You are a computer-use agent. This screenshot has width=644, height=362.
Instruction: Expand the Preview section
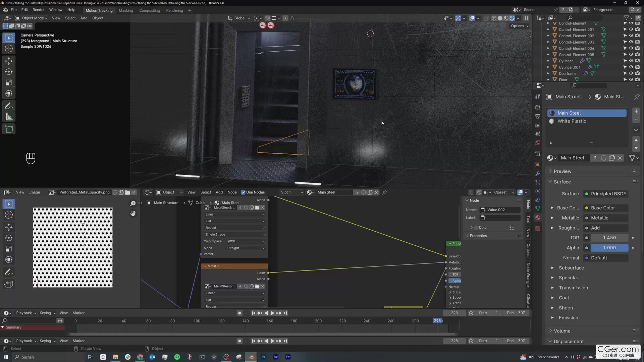coord(562,171)
